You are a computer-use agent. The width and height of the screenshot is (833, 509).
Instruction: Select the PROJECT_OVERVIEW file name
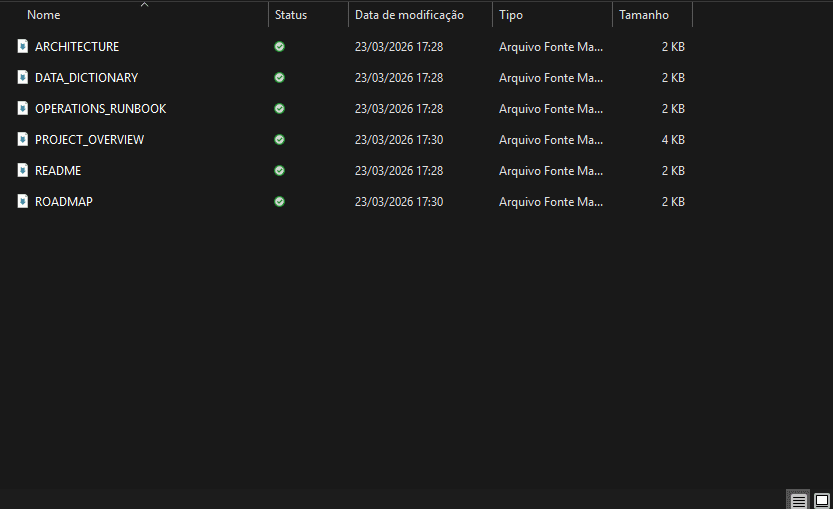[x=89, y=140]
